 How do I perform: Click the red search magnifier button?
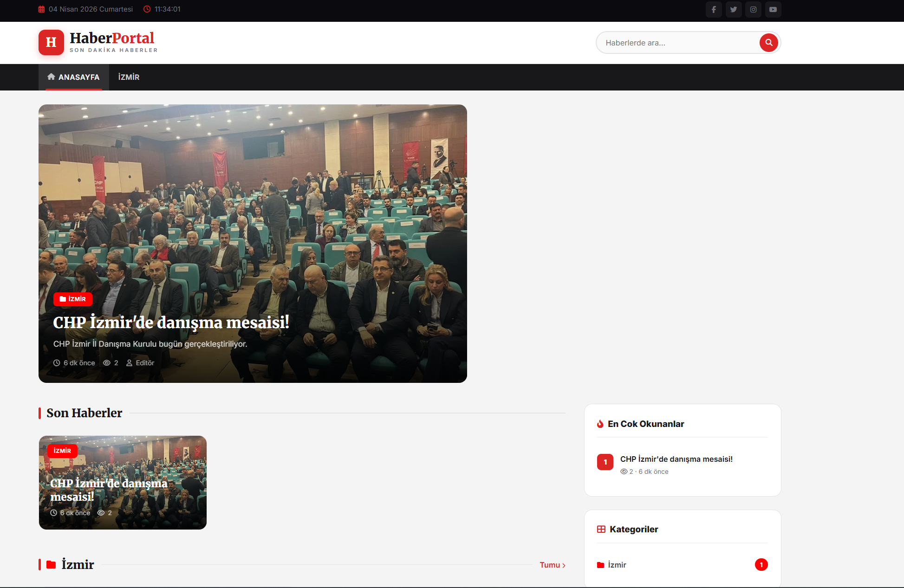[x=769, y=43]
